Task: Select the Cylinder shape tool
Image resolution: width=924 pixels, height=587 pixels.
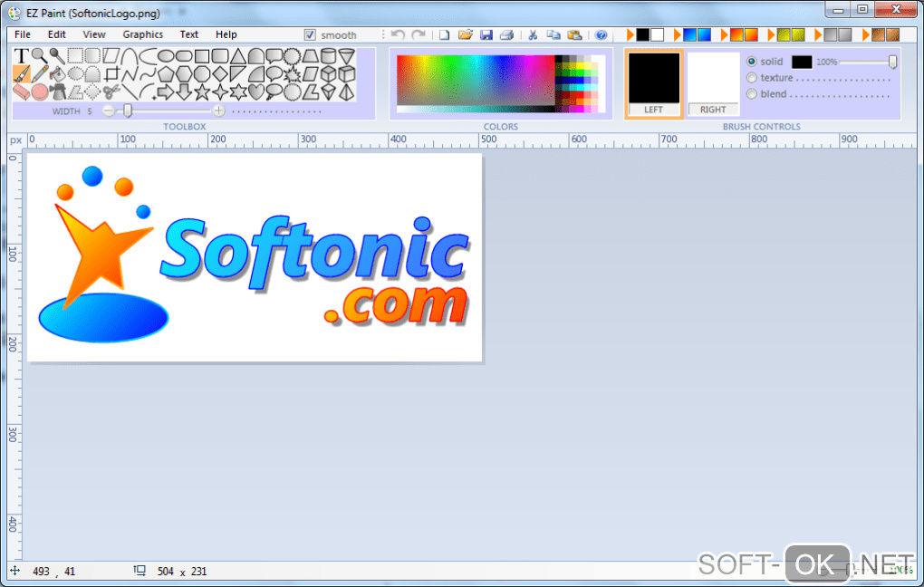Action: pos(329,56)
